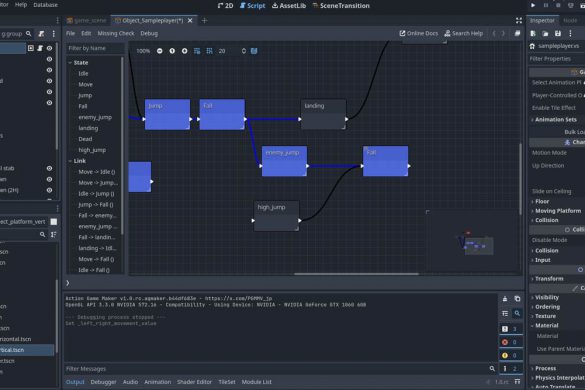Save the edited resource in Inspector
The height and width of the screenshot is (390, 585).
coord(558,34)
